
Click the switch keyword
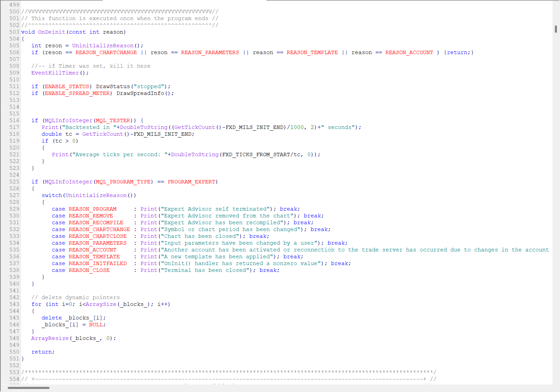(x=52, y=195)
